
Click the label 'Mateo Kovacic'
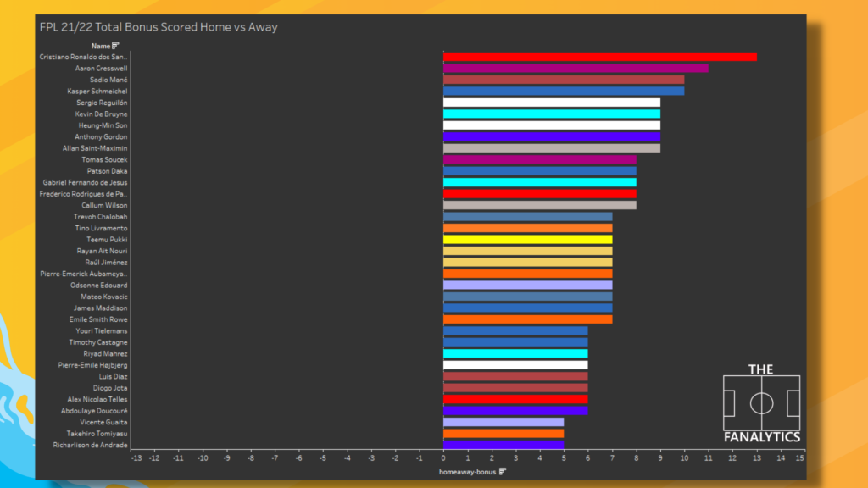pos(104,297)
